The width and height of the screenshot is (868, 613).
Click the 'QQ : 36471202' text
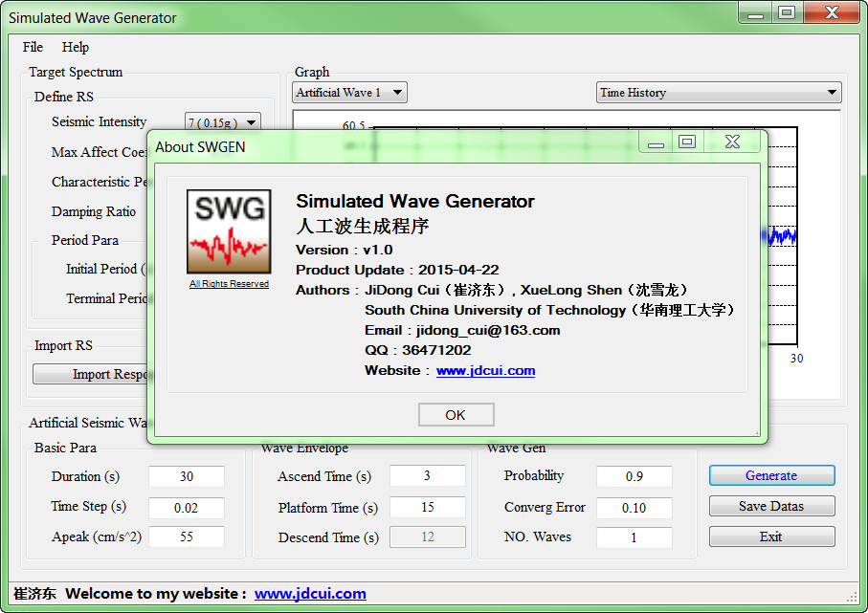tap(418, 350)
